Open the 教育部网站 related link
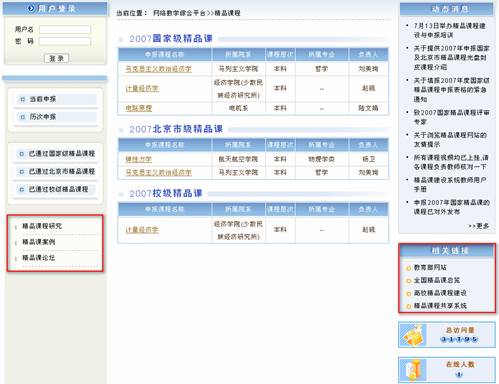This screenshot has width=499, height=384. coord(430,267)
